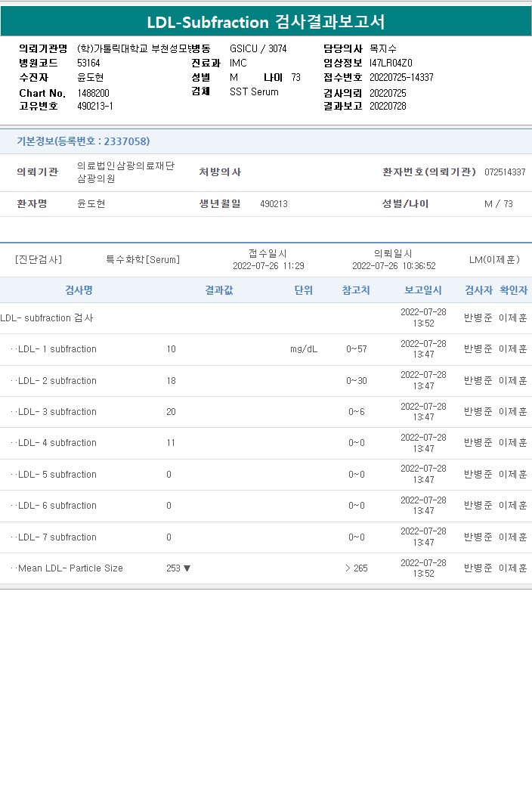532x805 pixels.
Task: Click attending doctor name '목지수'
Action: pyautogui.click(x=383, y=49)
